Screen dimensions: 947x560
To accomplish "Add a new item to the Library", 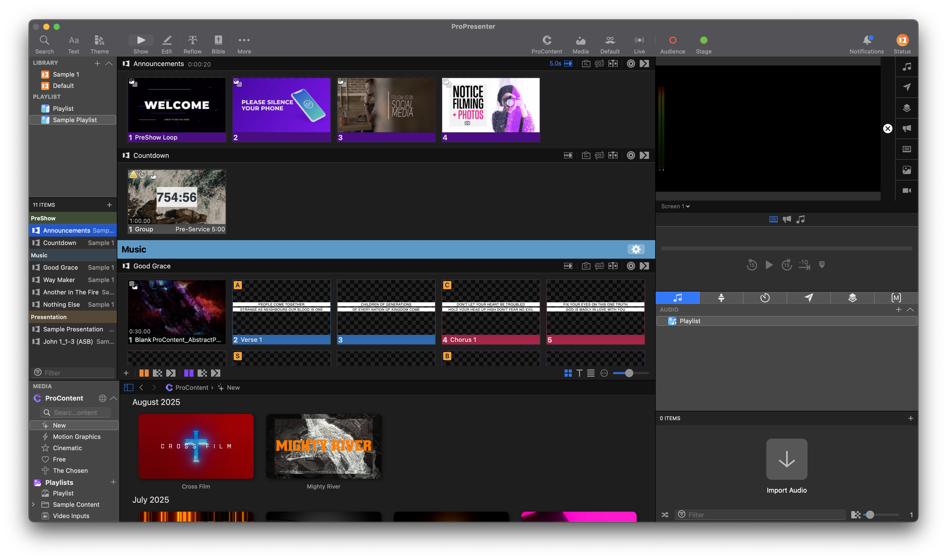I will (97, 64).
